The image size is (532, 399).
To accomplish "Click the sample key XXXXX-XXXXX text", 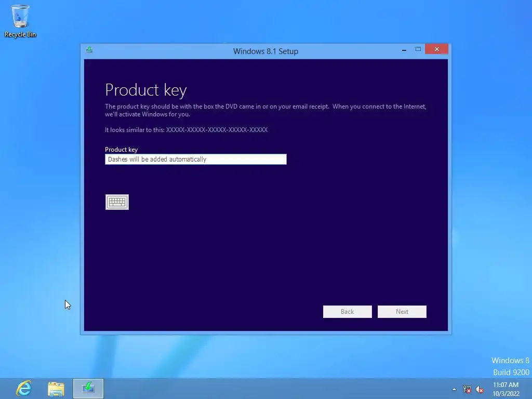I will pos(217,129).
